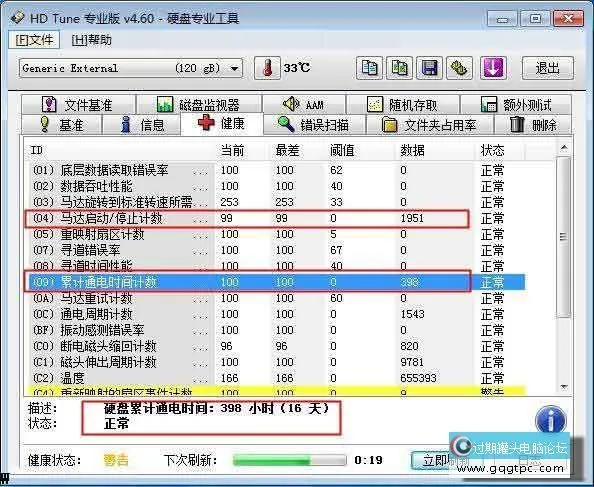Switch to the 额外测试 tab

(x=516, y=104)
